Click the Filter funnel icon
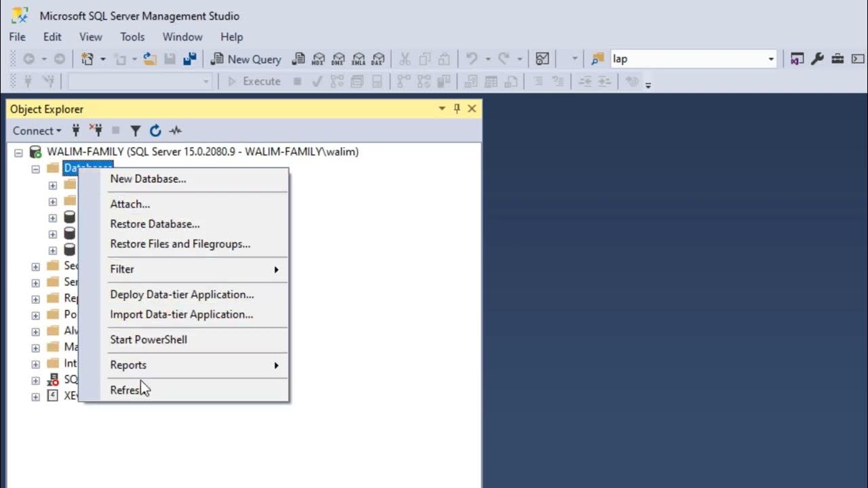This screenshot has width=868, height=488. [x=136, y=130]
